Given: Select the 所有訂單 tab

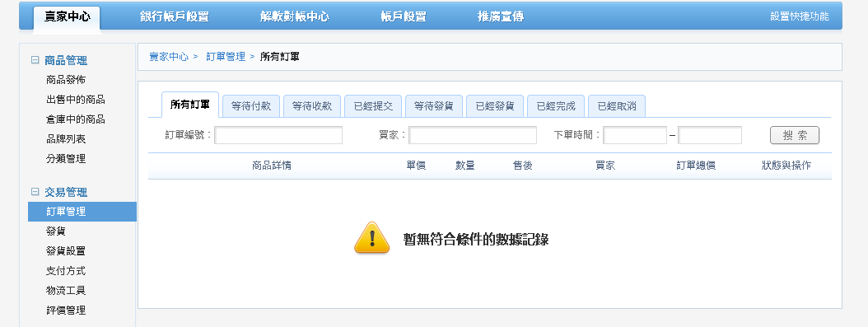Looking at the screenshot, I should (190, 105).
